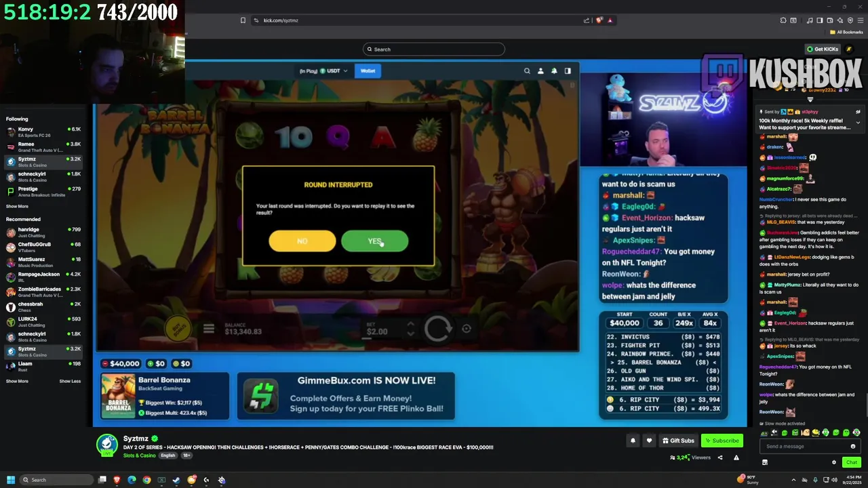Click the Kick search field

pos(434,49)
